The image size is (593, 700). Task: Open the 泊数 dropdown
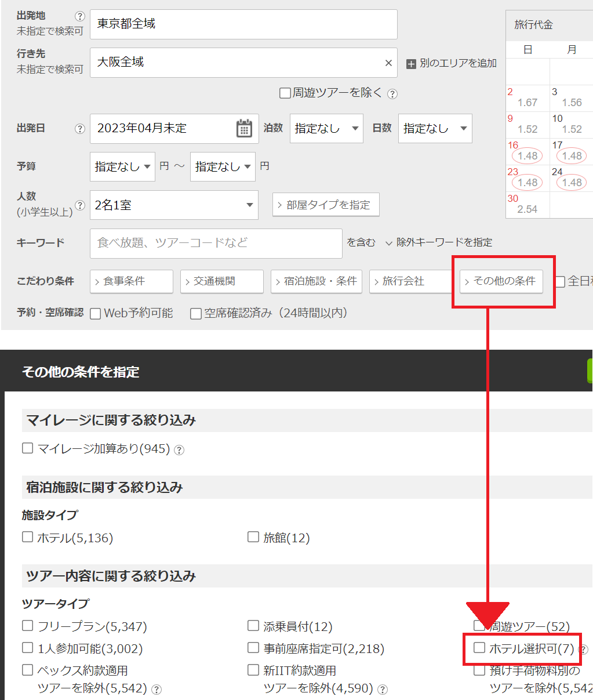(326, 129)
